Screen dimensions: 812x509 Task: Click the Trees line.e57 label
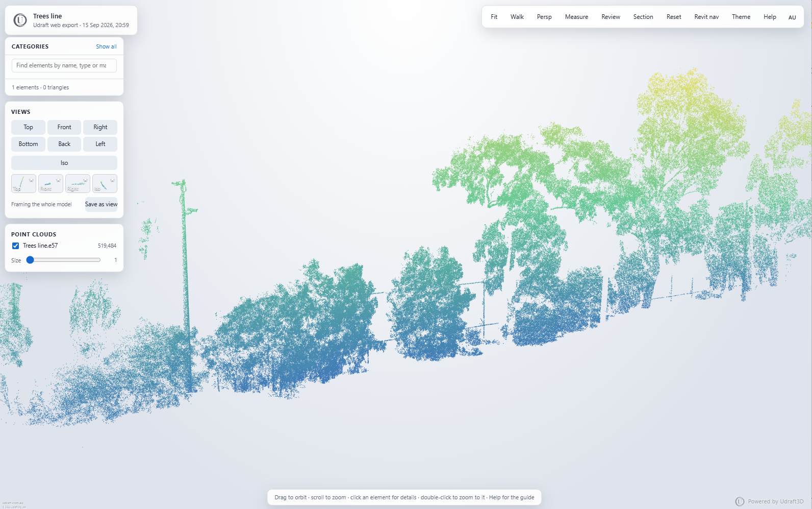(x=40, y=246)
